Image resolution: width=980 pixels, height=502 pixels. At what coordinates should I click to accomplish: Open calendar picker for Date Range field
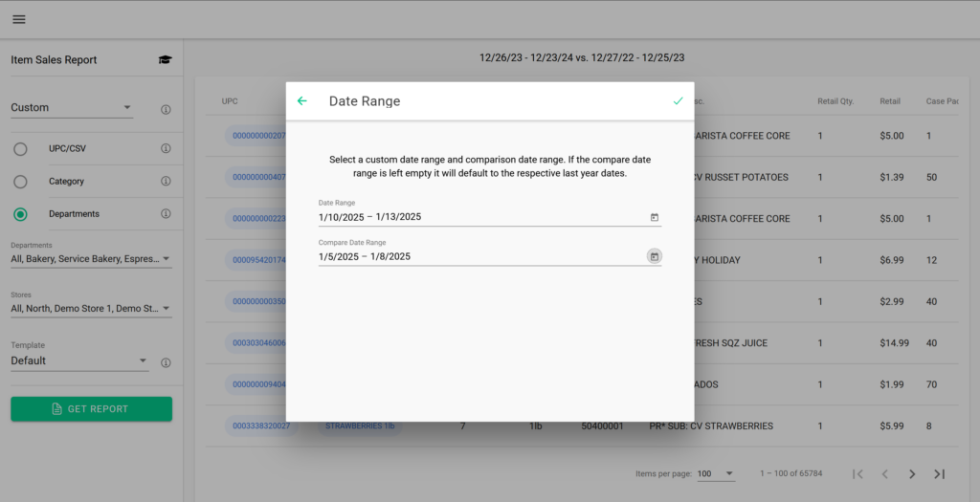pos(655,217)
